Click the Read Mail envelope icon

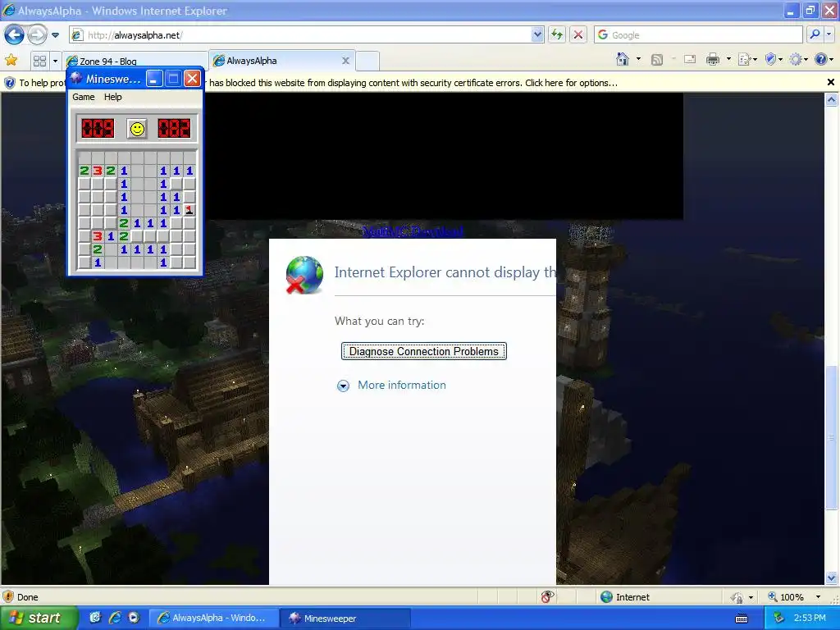coord(690,59)
